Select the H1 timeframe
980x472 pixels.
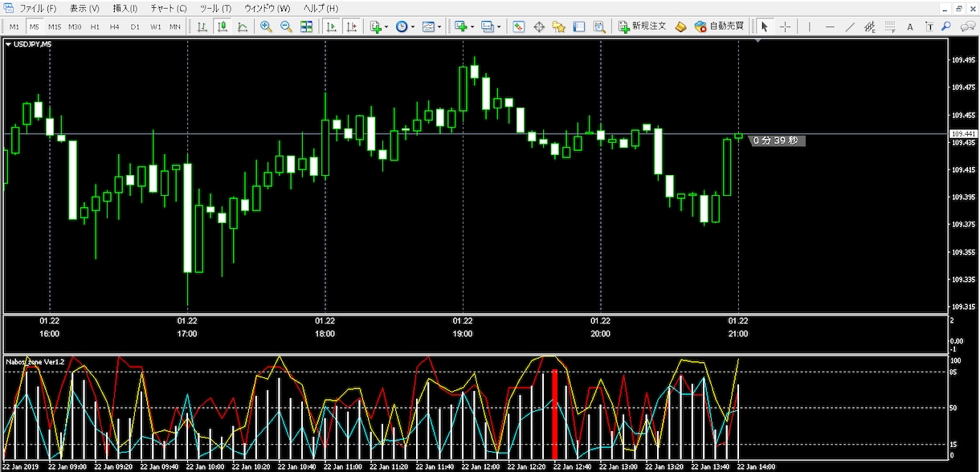click(95, 26)
